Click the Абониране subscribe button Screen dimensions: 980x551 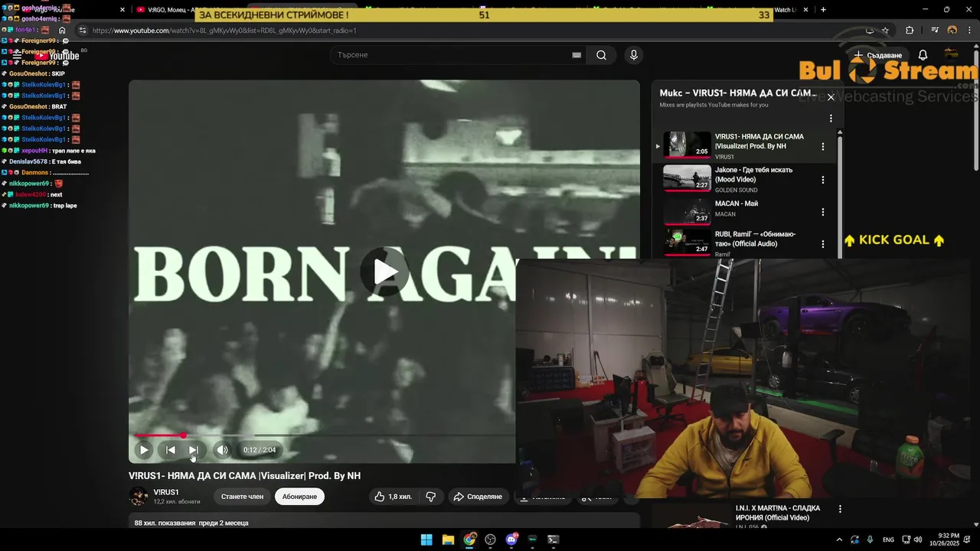299,497
